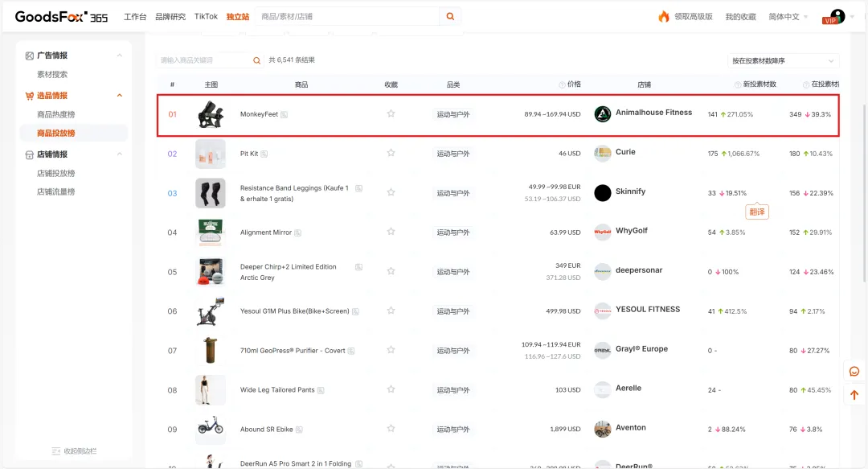868x469 pixels.
Task: Click the info icon beside 新投素材数 header
Action: (x=737, y=84)
